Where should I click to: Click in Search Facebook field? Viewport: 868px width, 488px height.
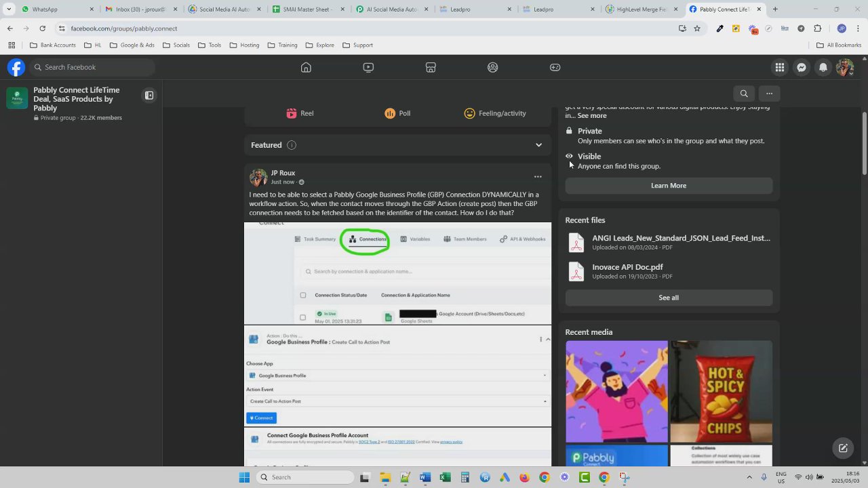click(91, 67)
